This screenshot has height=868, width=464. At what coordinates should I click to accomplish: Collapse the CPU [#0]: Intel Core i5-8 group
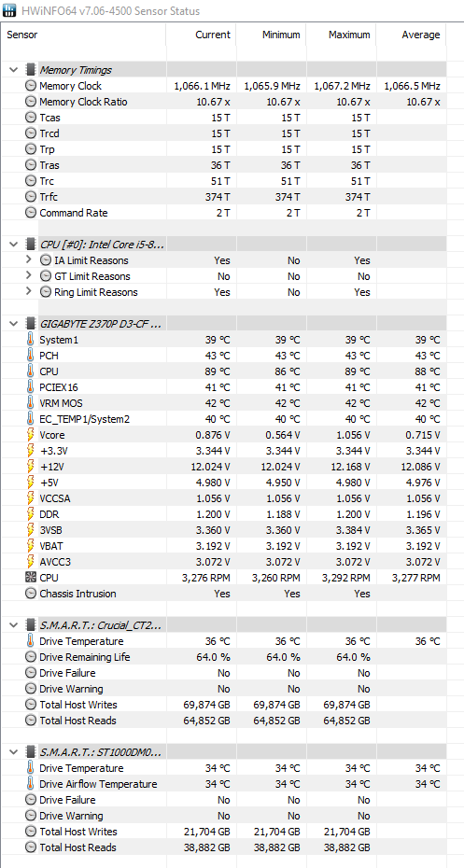click(13, 245)
